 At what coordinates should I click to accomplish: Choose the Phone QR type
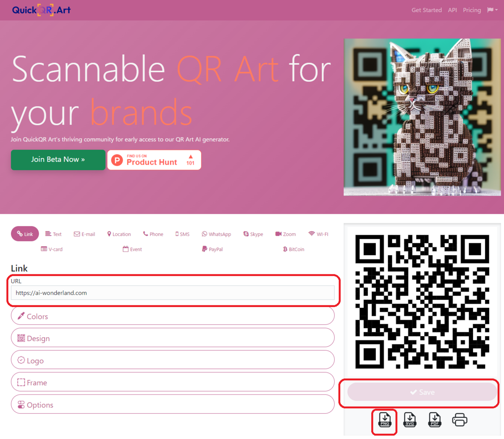pyautogui.click(x=153, y=234)
